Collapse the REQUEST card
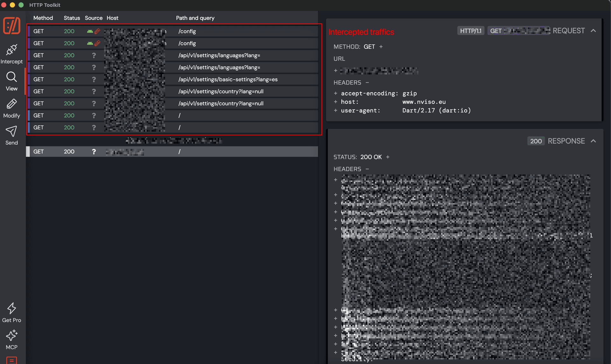This screenshot has height=364, width=611. tap(593, 31)
